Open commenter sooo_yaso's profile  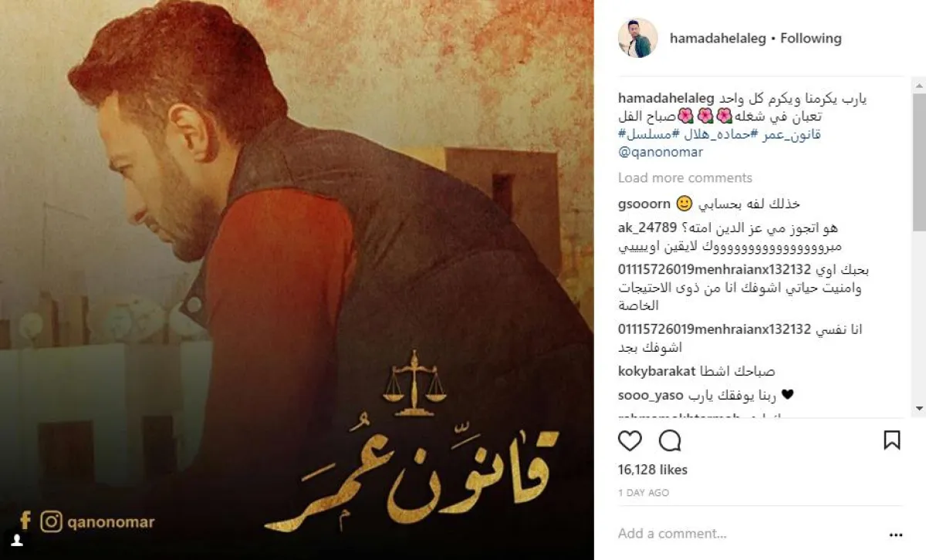(651, 395)
